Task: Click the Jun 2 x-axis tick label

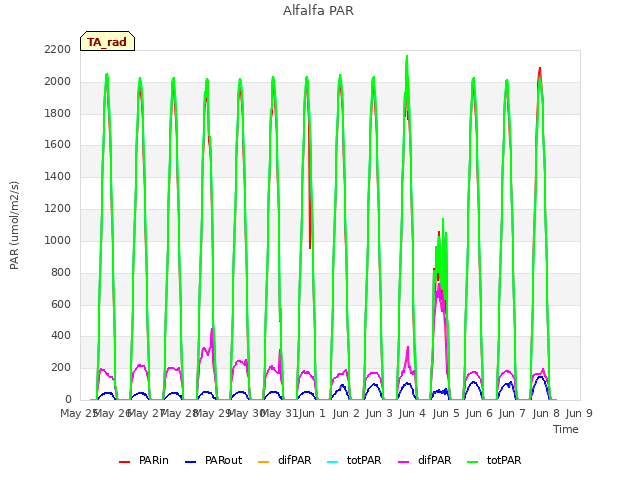Action: click(346, 413)
